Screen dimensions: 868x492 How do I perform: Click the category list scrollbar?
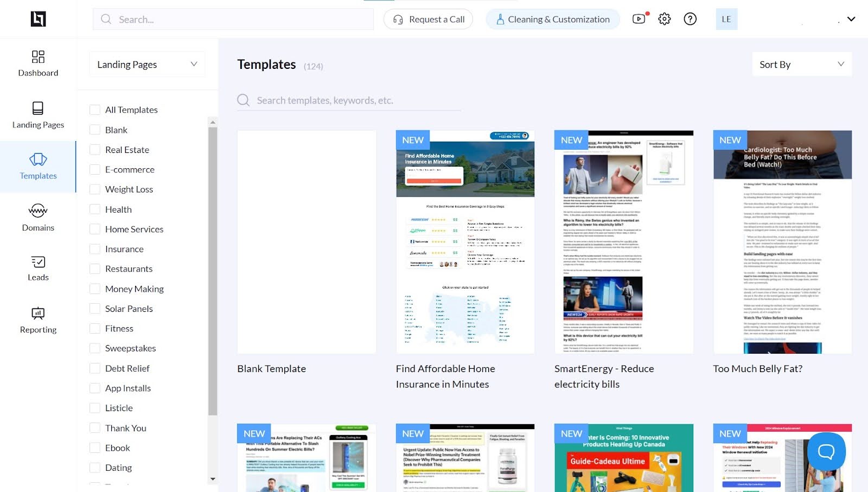click(213, 271)
